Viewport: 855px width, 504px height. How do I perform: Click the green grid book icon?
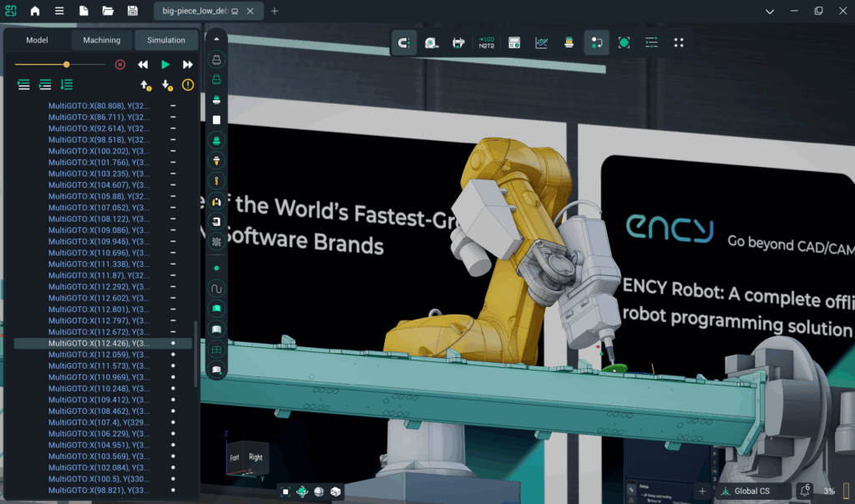[x=216, y=350]
